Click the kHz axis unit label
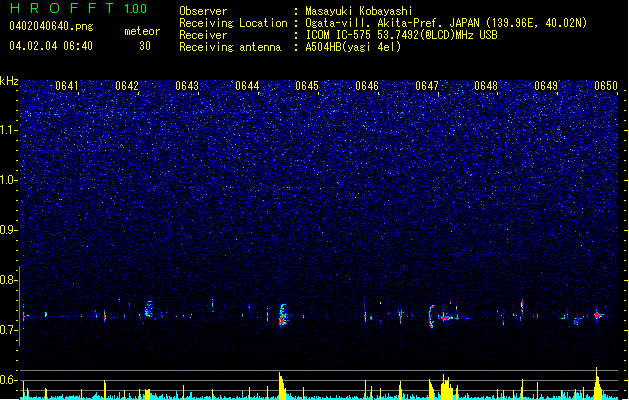 click(x=9, y=81)
